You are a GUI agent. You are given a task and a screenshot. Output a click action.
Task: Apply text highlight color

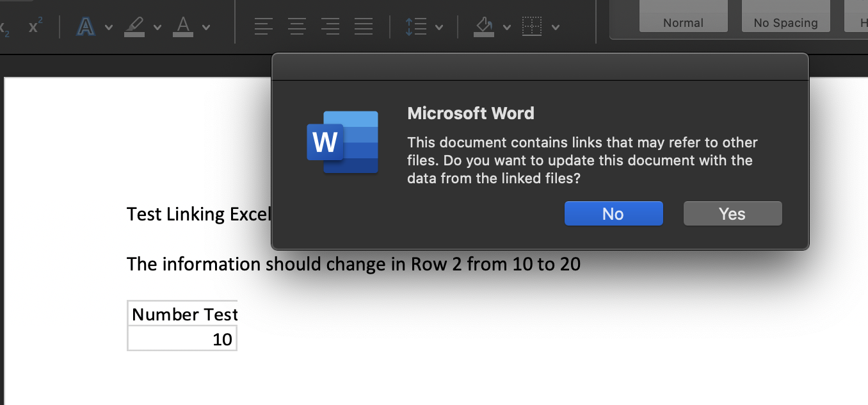pyautogui.click(x=134, y=27)
